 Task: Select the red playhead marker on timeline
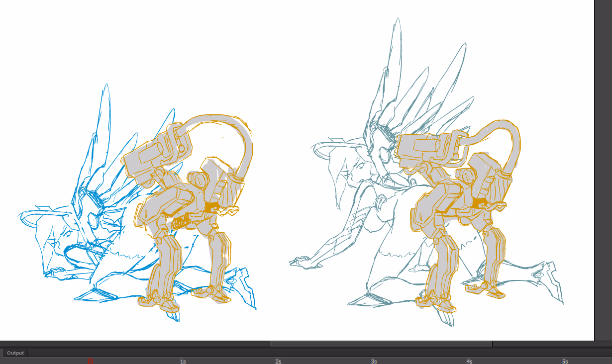(90, 362)
